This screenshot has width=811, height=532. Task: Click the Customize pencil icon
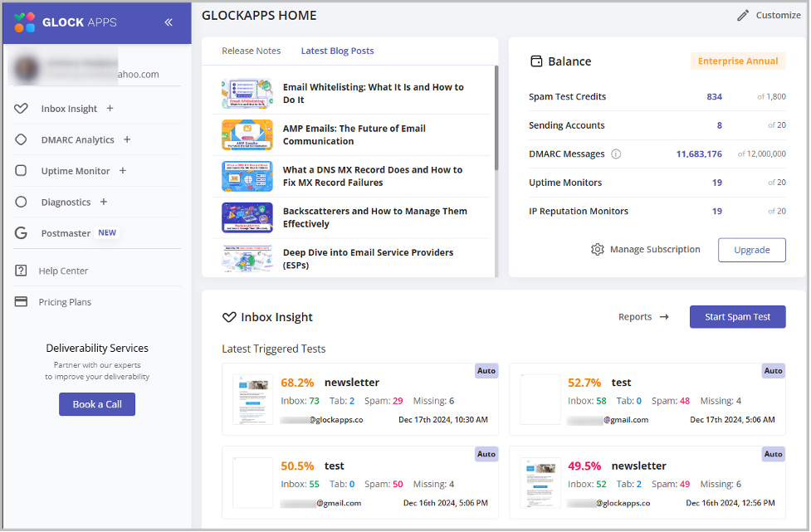tap(743, 16)
